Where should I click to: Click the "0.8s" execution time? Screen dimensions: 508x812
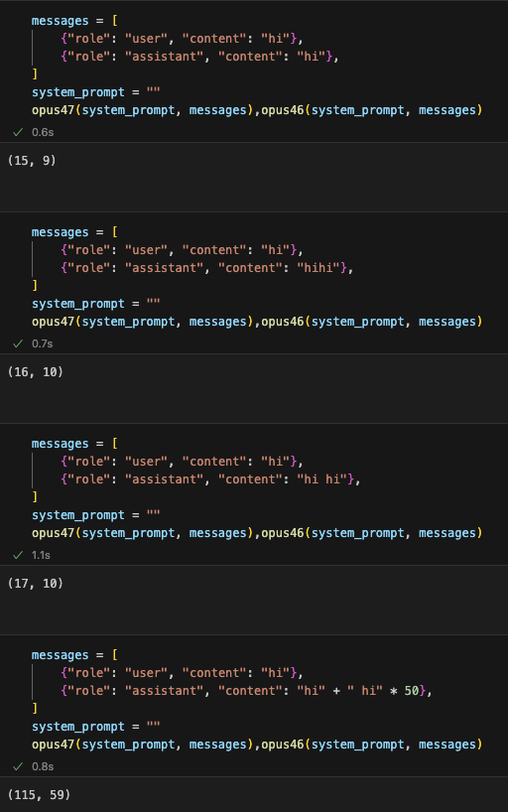point(43,766)
